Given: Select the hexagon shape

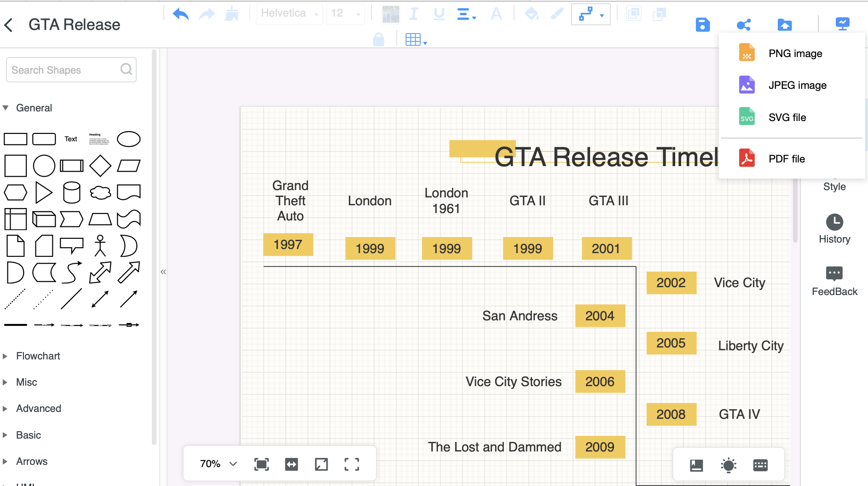Looking at the screenshot, I should click(16, 192).
